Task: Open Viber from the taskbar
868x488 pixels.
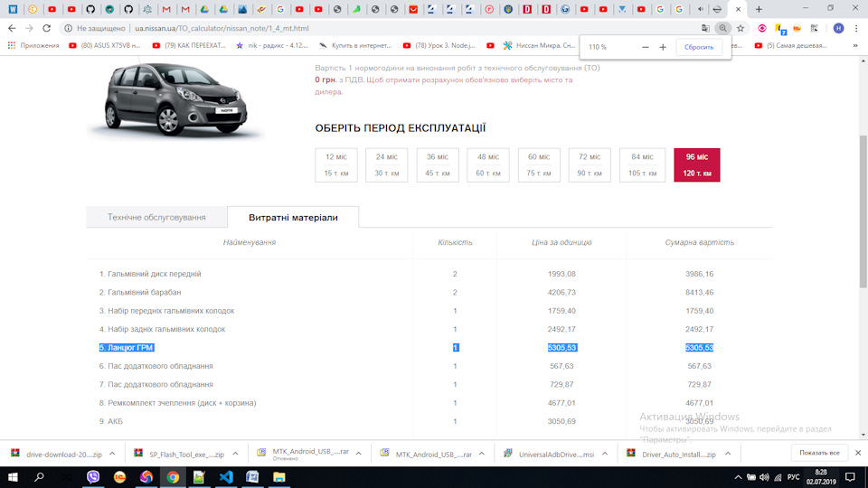Action: tap(93, 477)
